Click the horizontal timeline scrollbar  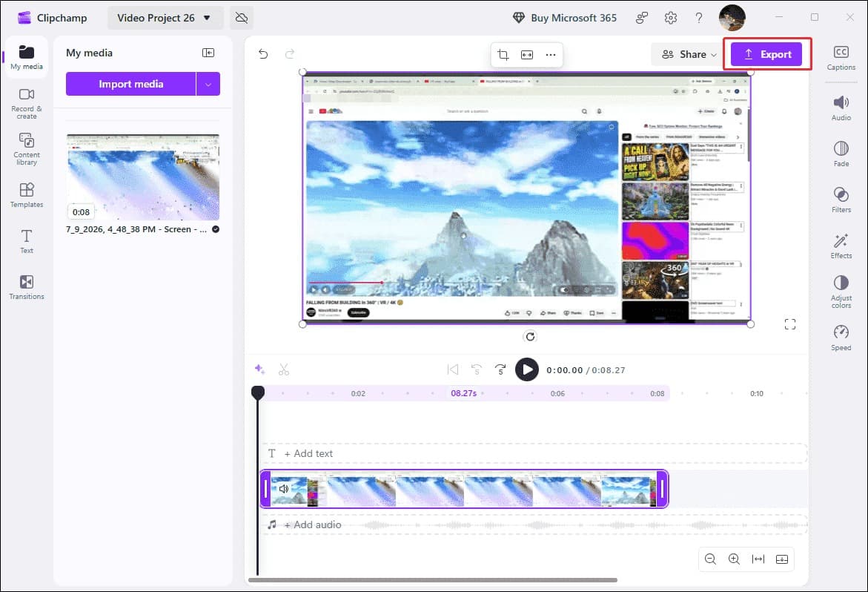click(432, 580)
